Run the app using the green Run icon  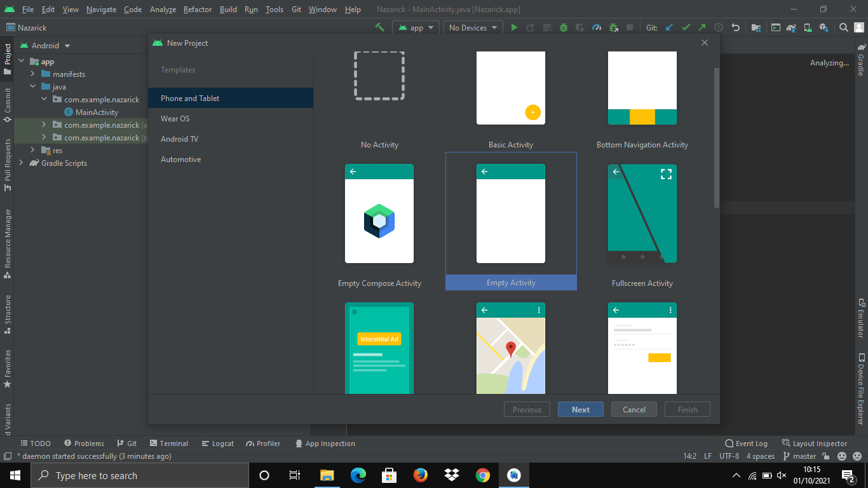tap(515, 27)
